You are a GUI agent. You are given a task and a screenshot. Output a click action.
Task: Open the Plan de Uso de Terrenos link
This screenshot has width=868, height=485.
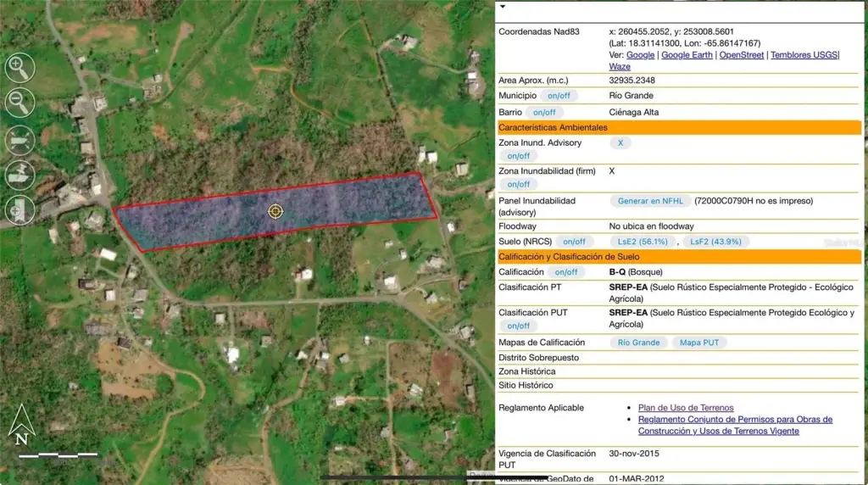[686, 408]
